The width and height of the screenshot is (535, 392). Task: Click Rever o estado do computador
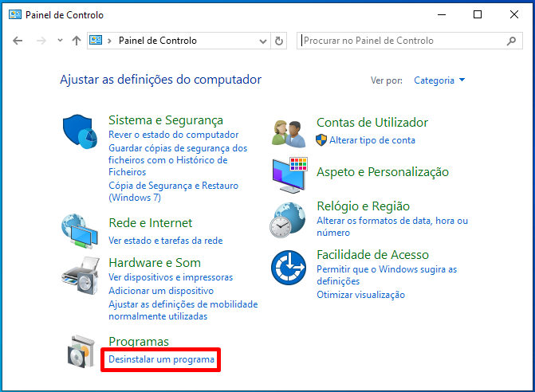173,135
